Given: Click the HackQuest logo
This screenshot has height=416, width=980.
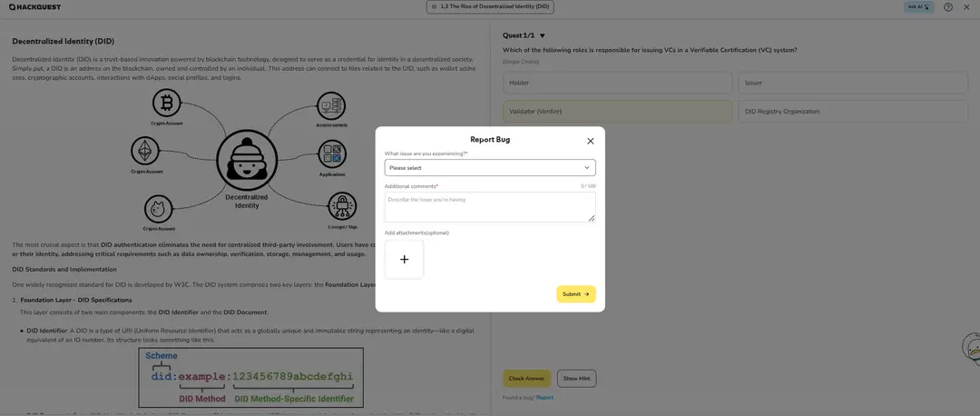Looking at the screenshot, I should 35,7.
